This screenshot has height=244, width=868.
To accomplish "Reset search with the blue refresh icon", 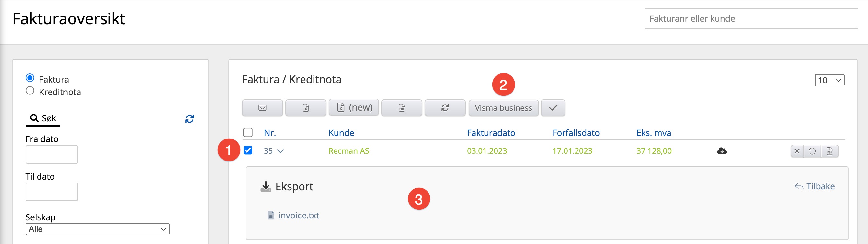I will pos(189,118).
